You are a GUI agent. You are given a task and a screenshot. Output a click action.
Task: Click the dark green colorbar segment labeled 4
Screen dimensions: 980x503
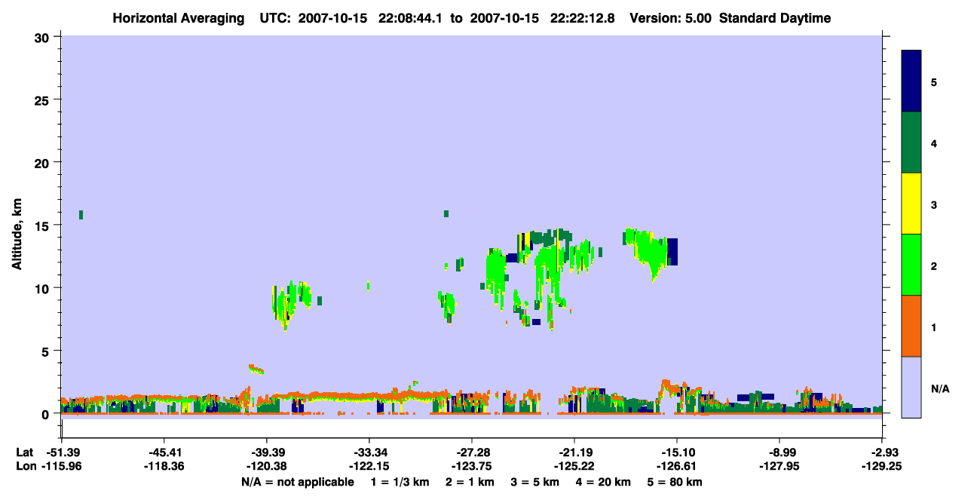tap(911, 143)
